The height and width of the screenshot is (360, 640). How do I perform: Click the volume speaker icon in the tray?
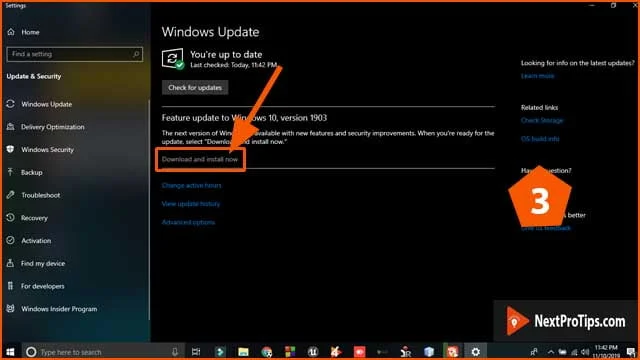(x=585, y=352)
